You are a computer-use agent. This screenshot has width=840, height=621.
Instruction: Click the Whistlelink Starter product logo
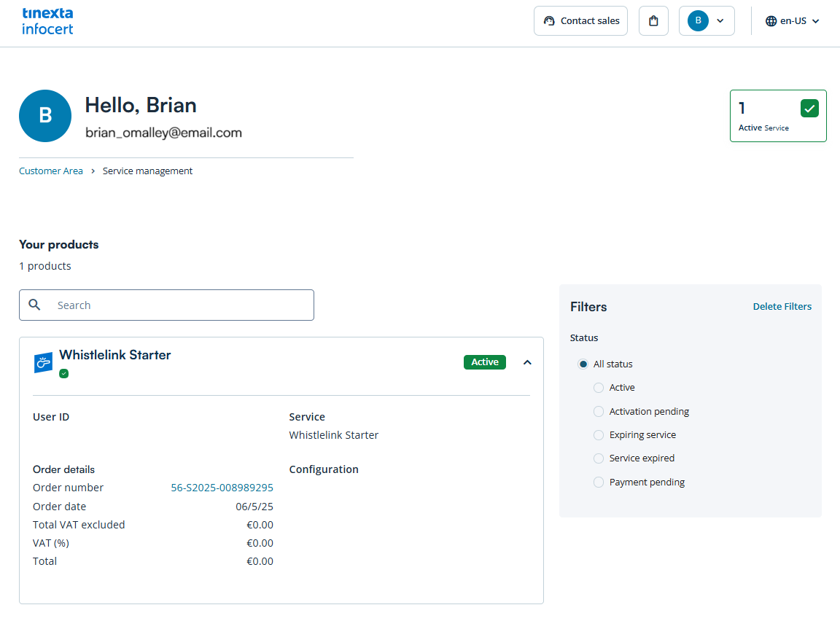click(43, 362)
